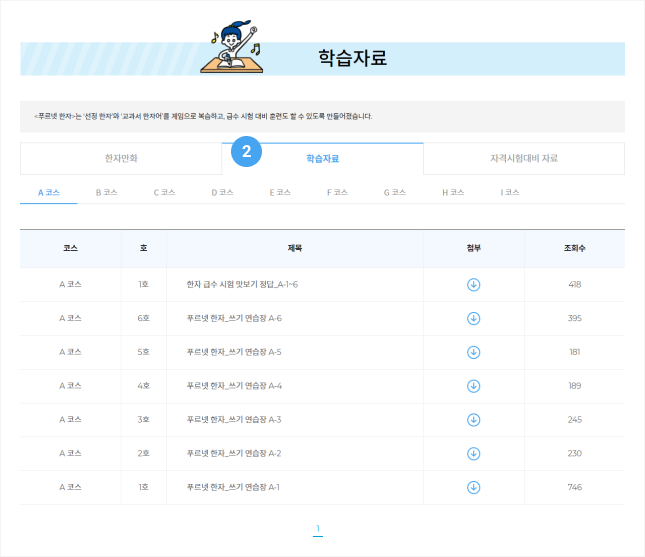Download attachment for 쓰기 연습장 A-1

coord(474,488)
